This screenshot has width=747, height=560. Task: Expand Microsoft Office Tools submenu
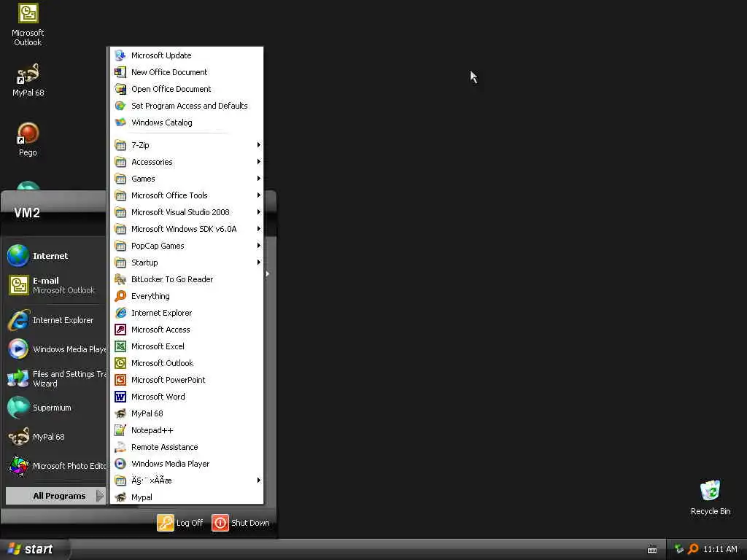186,195
